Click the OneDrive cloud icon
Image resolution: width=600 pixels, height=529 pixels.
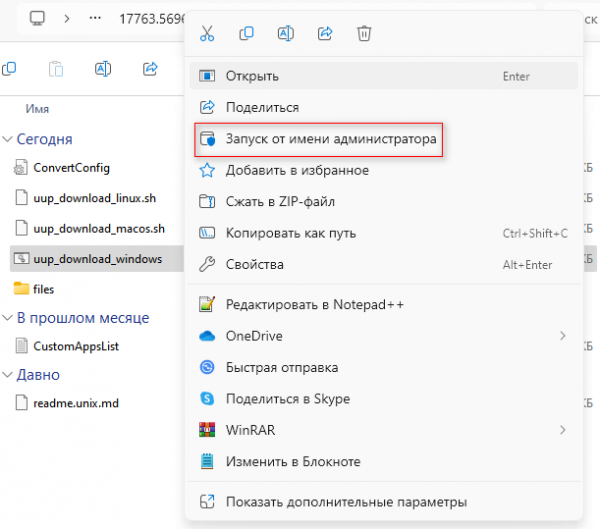point(207,336)
